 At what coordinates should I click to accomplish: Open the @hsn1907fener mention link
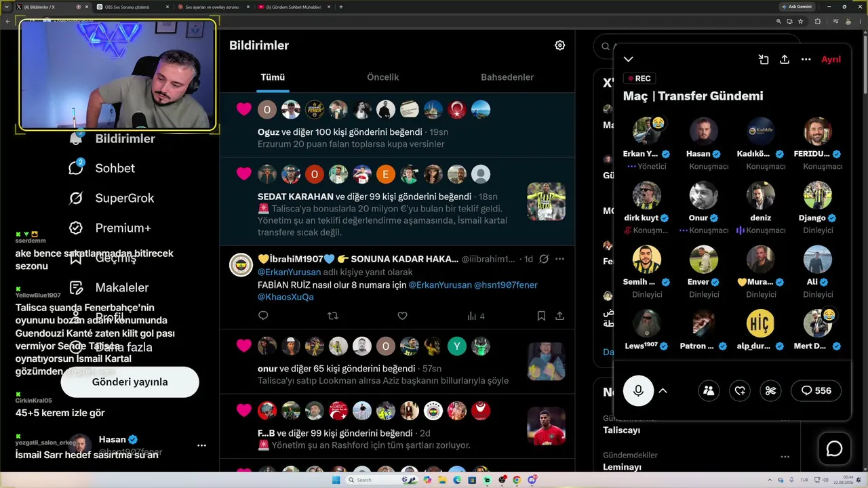click(506, 285)
